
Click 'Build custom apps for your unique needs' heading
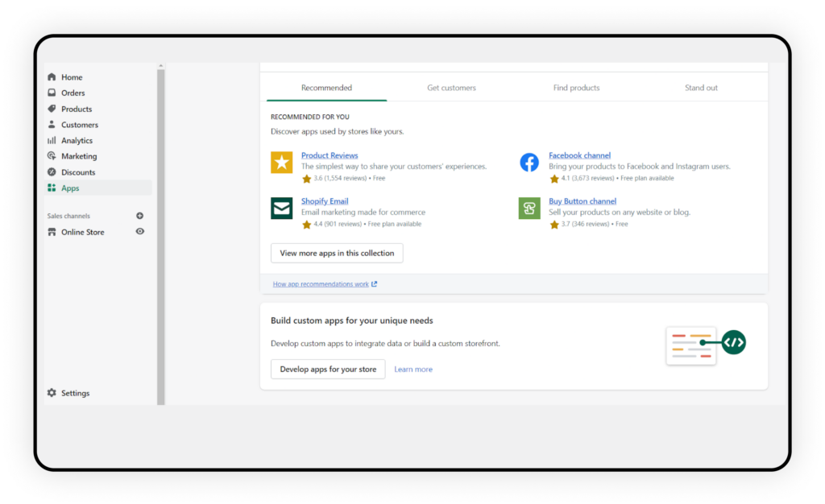352,320
